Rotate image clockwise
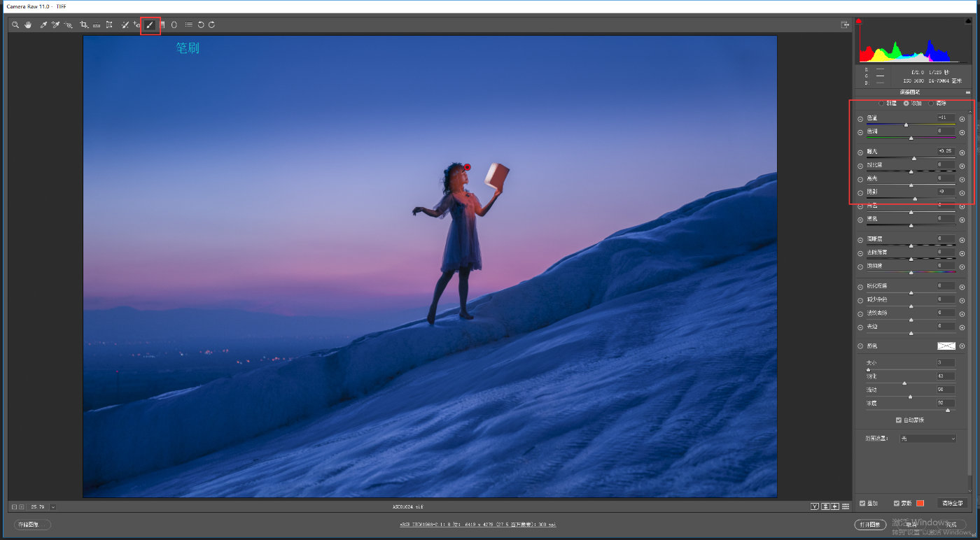 click(x=211, y=25)
